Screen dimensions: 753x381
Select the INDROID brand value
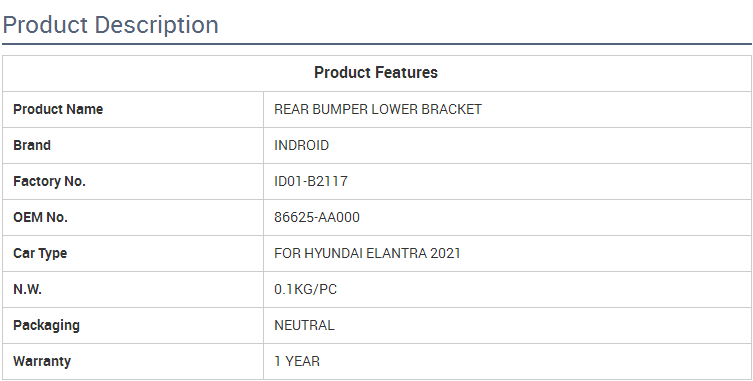pos(302,145)
